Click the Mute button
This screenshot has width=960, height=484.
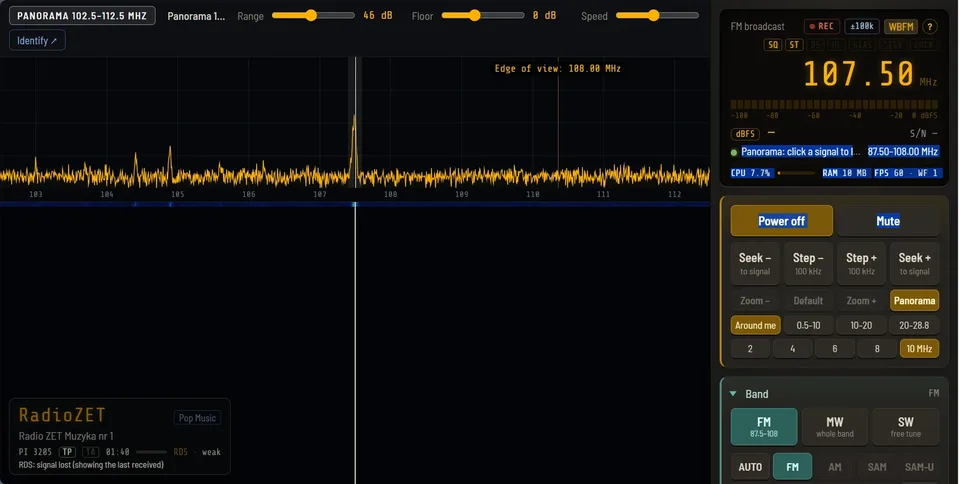888,221
